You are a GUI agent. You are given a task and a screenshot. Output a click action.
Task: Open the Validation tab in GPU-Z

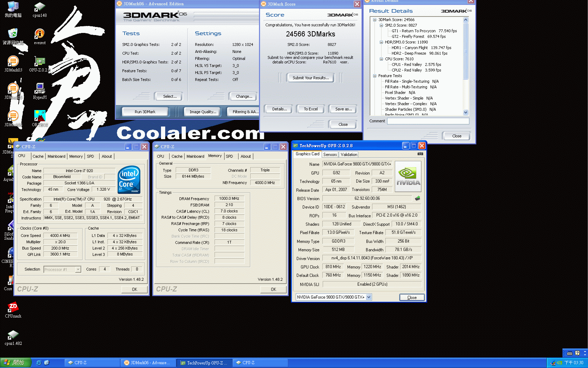[x=349, y=155]
